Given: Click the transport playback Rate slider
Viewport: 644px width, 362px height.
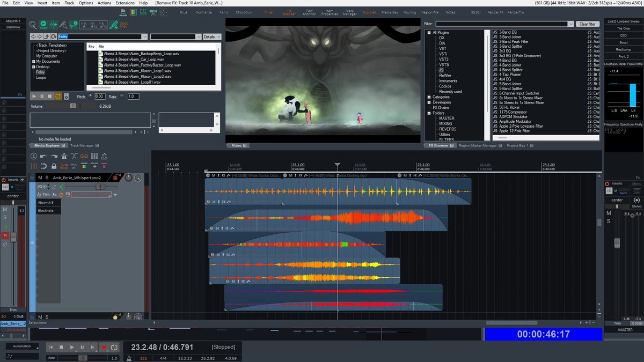Looking at the screenshot, I should point(83,358).
